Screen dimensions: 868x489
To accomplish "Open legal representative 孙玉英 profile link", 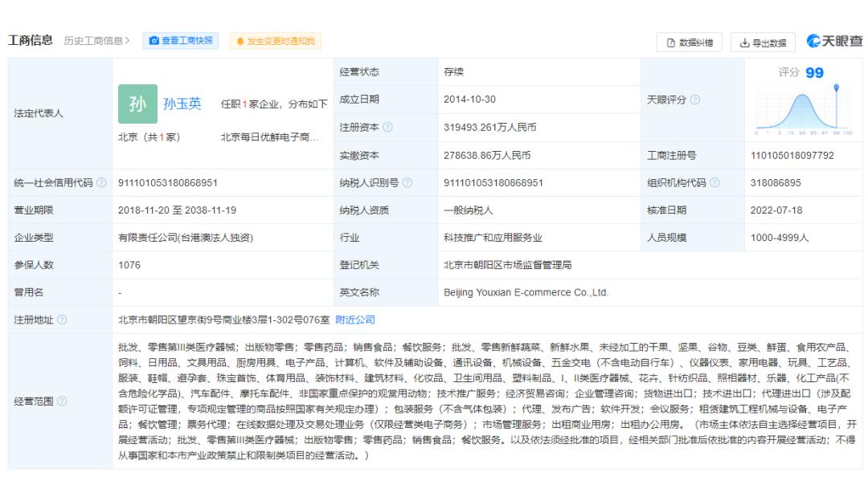I will (184, 103).
